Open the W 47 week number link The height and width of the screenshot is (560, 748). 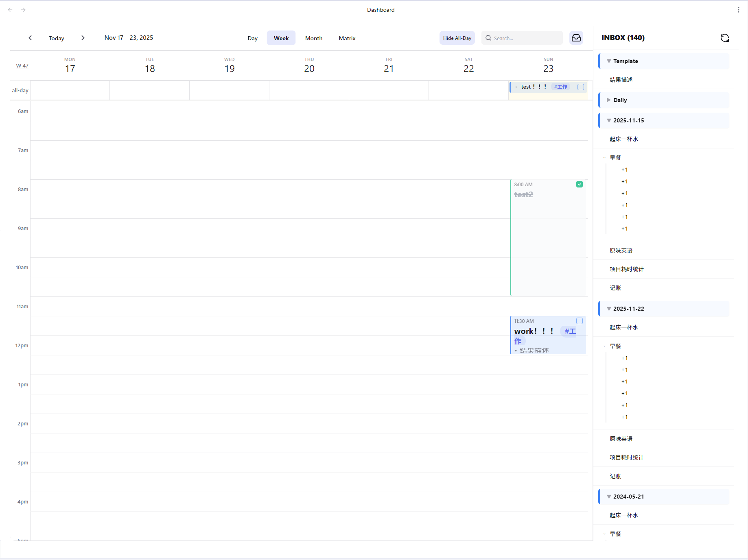(x=22, y=65)
